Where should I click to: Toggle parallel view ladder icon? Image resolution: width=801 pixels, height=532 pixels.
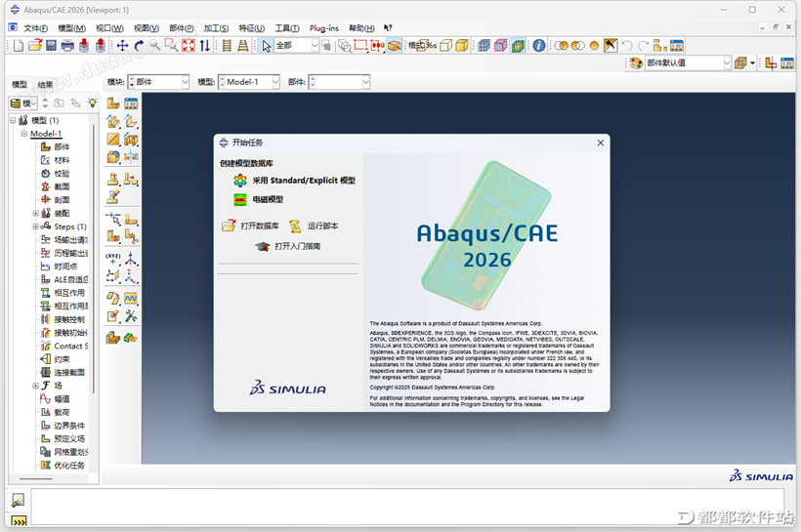(227, 46)
